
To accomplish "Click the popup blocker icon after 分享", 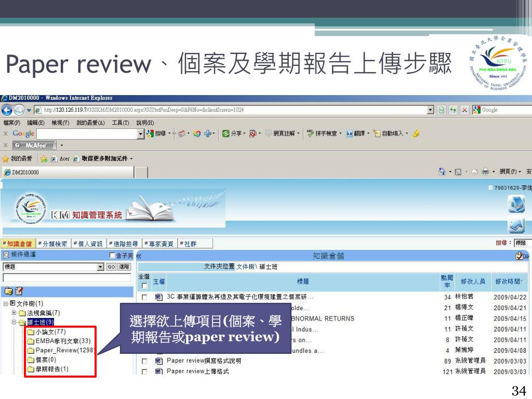I will tap(253, 134).
